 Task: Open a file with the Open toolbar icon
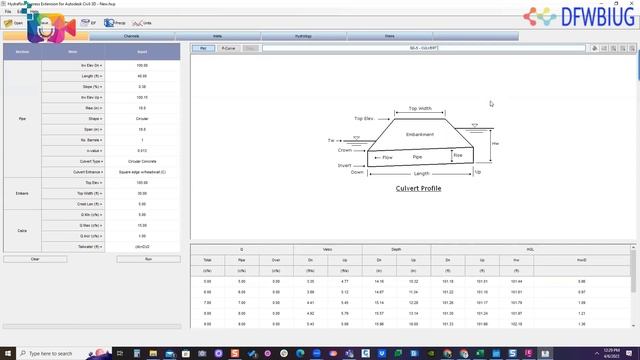[x=13, y=23]
